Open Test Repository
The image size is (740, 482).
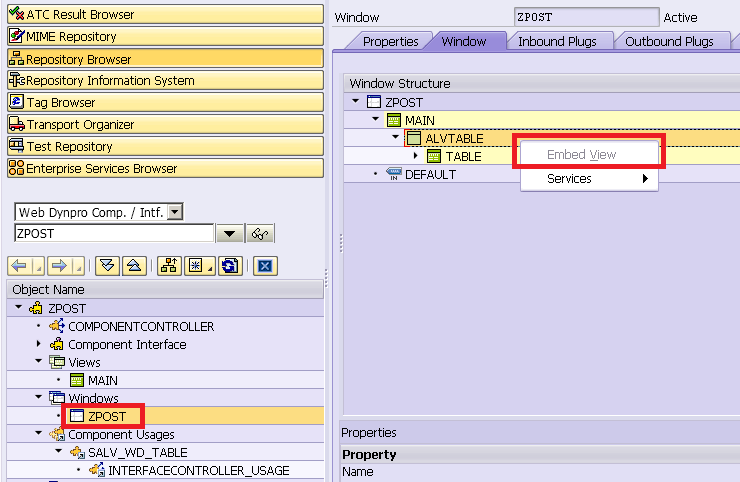pos(165,146)
